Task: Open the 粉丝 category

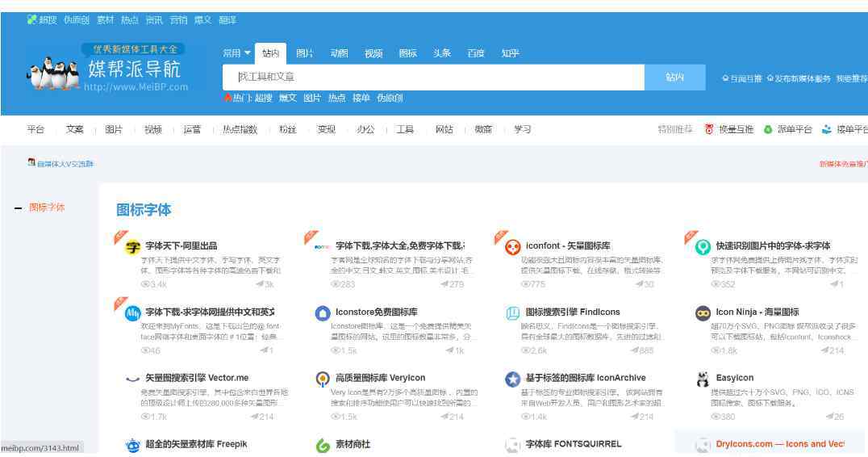Action: pos(287,130)
